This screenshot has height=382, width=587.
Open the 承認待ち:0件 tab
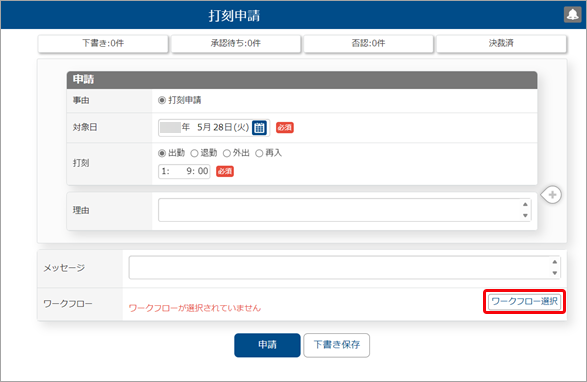(236, 43)
